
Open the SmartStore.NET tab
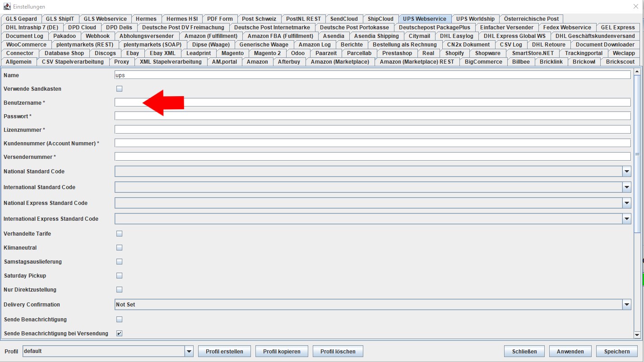coord(533,53)
